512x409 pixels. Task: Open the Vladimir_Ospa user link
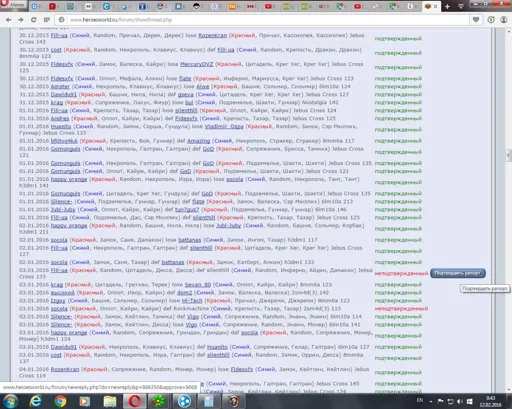(224, 126)
